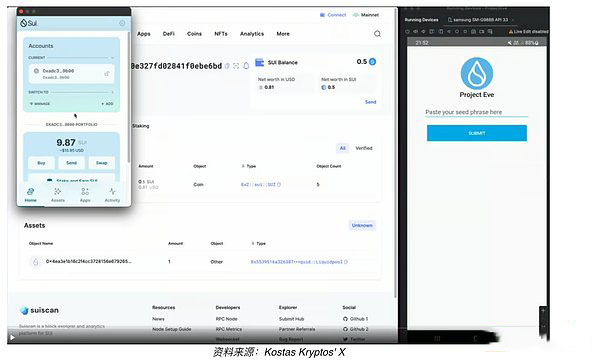Click suiscan logo in footer

(40, 310)
